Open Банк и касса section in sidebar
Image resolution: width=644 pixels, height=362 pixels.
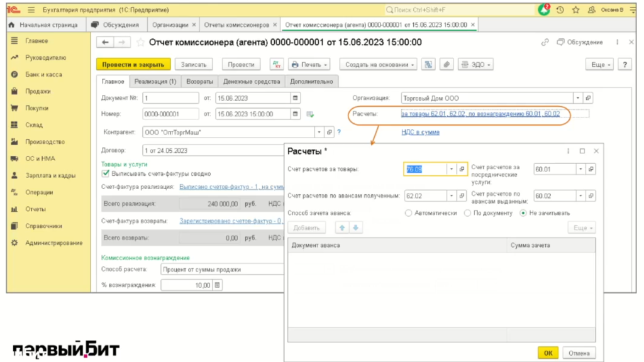click(x=43, y=74)
